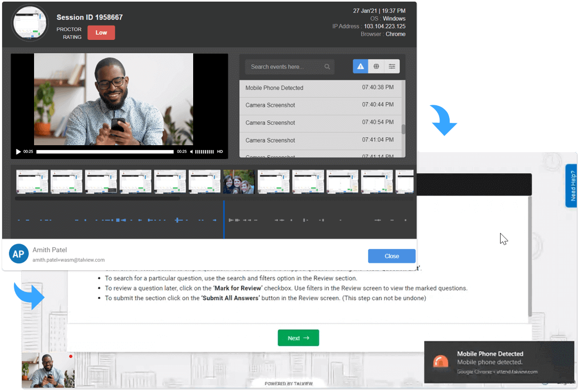
Task: Click the magnifier icon in event search
Action: pos(327,67)
